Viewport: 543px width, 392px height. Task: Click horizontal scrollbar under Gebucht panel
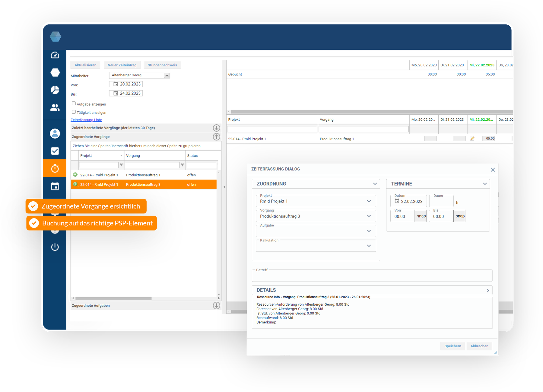point(372,112)
